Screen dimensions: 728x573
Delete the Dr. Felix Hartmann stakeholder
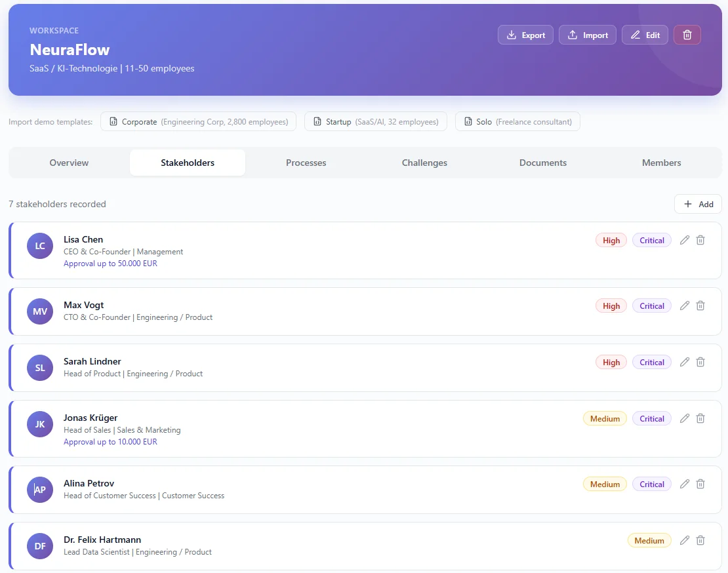click(x=700, y=541)
